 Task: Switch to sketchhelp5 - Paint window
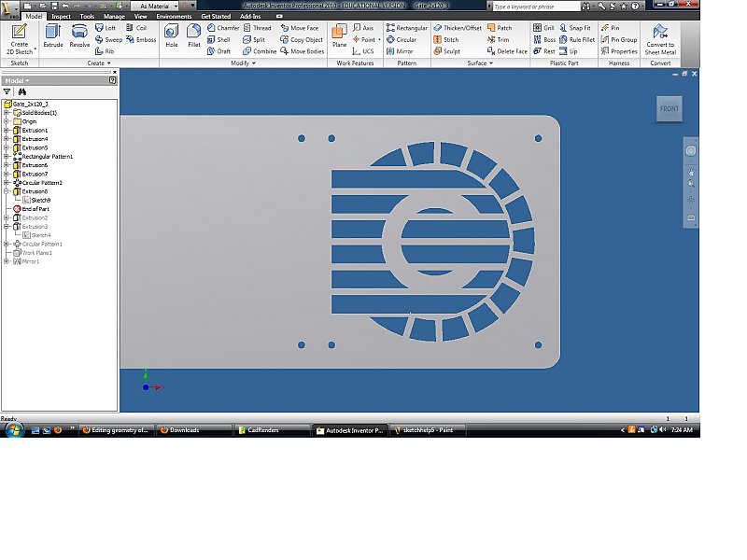coord(428,430)
